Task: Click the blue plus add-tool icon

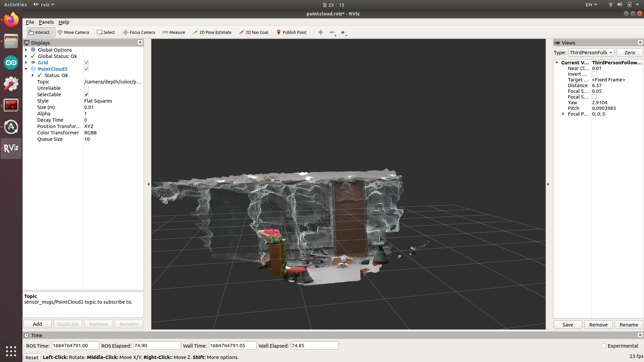Action: (321, 32)
